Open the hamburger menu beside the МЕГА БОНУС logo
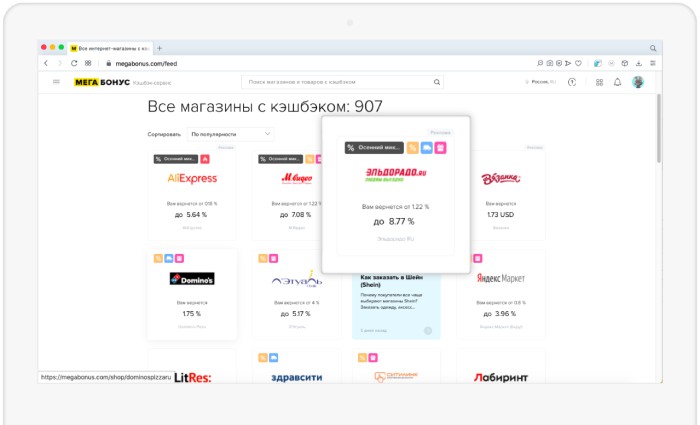The image size is (700, 425). pos(56,82)
